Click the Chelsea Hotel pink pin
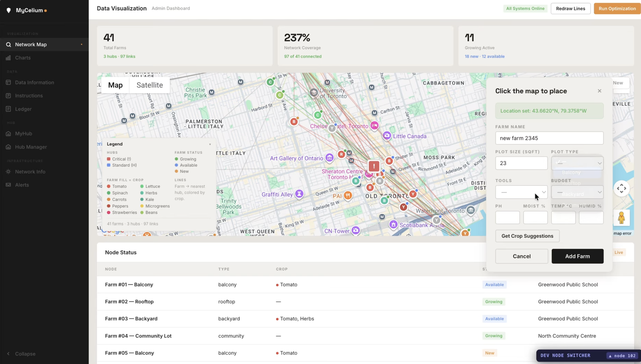The width and height of the screenshot is (641, 364). tap(374, 125)
